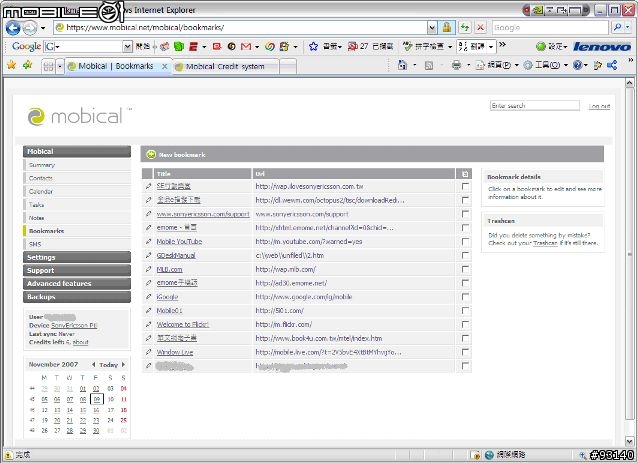Viewport: 638px width, 463px height.
Task: Open the back/forward recent pages dropdown
Action: coord(43,28)
